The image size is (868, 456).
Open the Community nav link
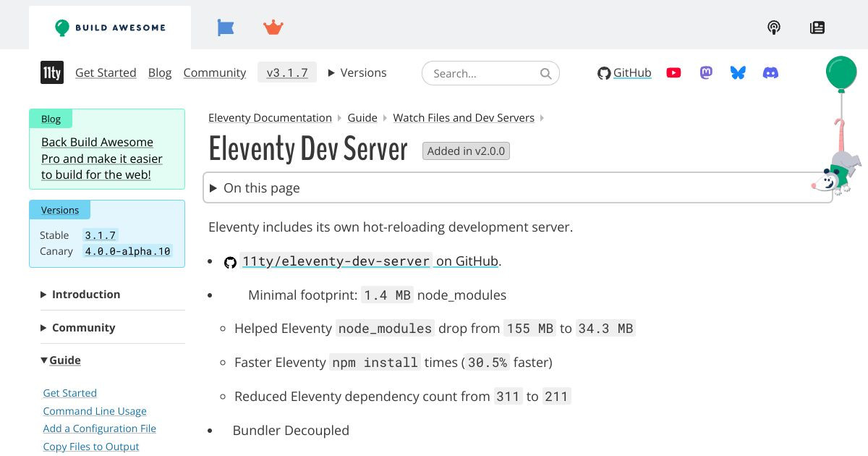coord(215,72)
